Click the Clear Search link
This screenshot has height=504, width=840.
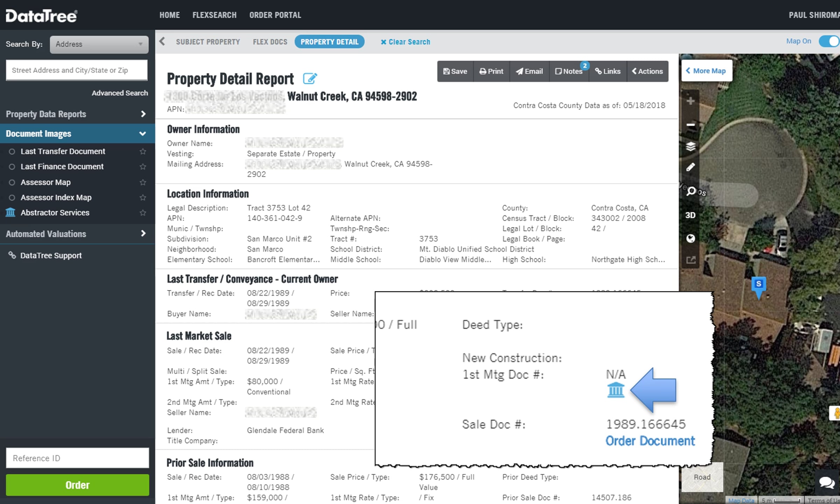coord(405,42)
